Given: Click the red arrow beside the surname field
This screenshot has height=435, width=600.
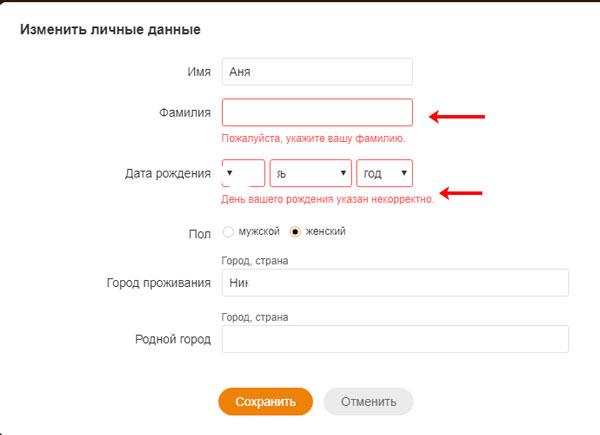Looking at the screenshot, I should click(457, 117).
